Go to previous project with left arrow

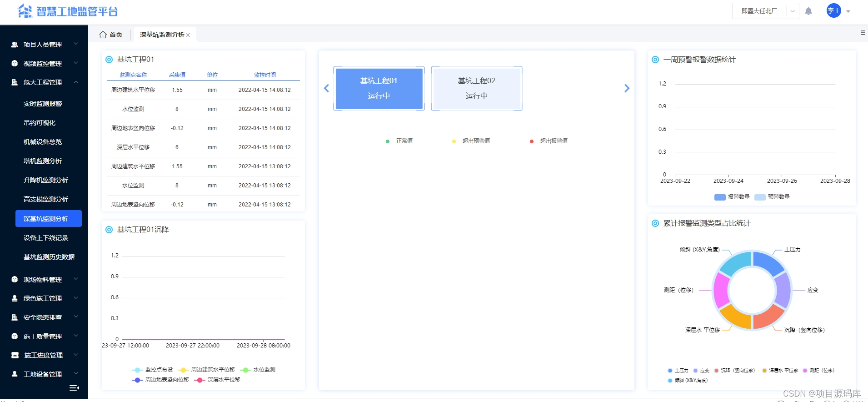326,88
